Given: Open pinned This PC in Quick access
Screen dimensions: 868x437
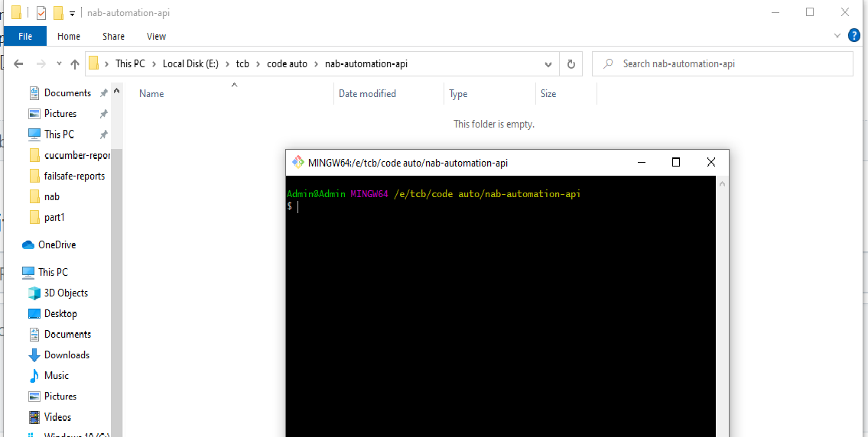Looking at the screenshot, I should pos(59,134).
